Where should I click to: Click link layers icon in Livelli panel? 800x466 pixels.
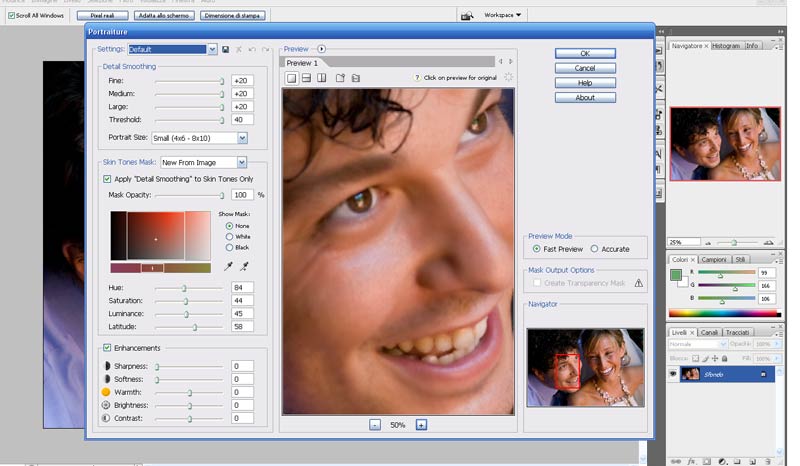pos(676,461)
